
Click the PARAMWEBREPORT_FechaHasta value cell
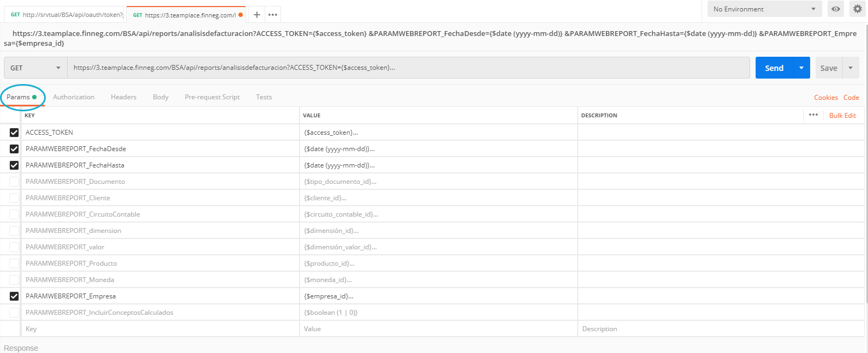click(438, 165)
